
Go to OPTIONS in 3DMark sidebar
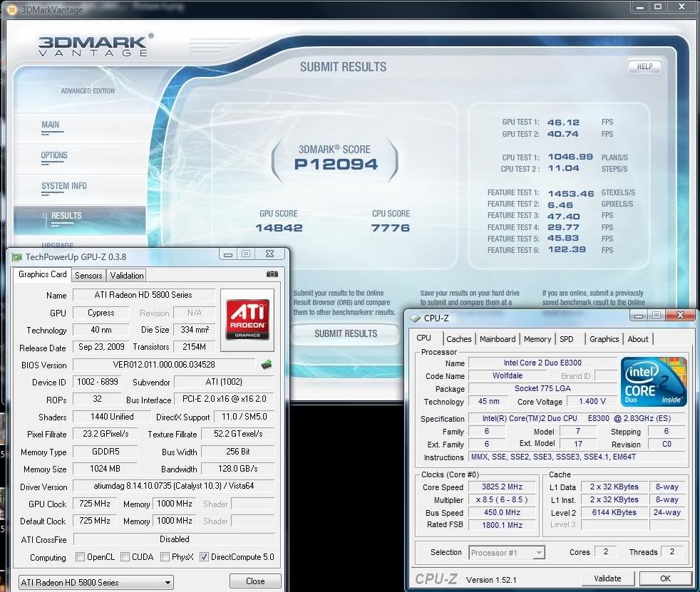[54, 155]
